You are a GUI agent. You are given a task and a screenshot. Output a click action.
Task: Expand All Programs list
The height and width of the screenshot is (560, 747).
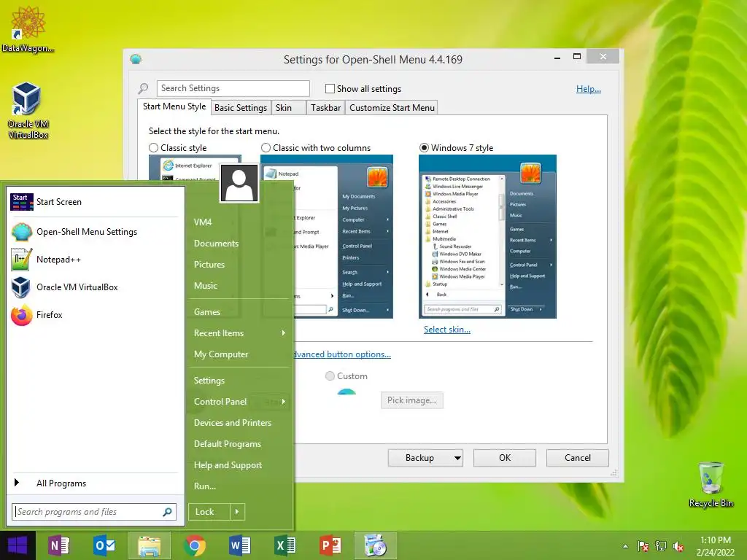[x=96, y=483]
